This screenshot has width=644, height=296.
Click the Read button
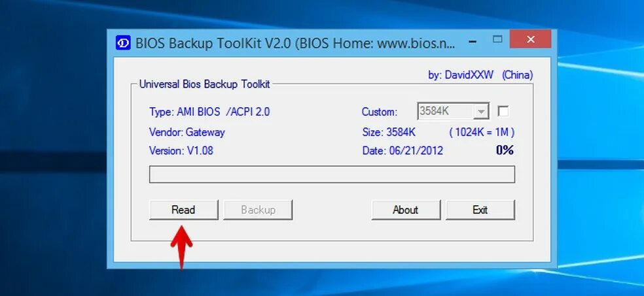point(184,210)
